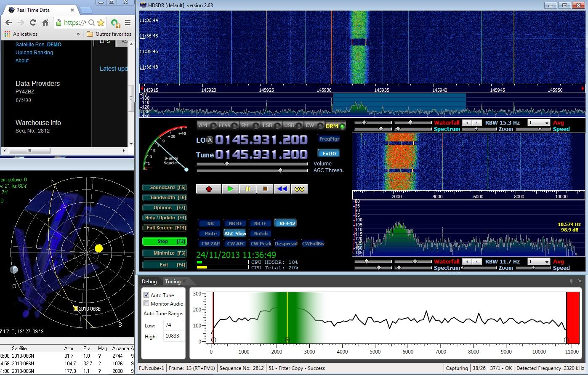Click the green play button

[x=230, y=189]
